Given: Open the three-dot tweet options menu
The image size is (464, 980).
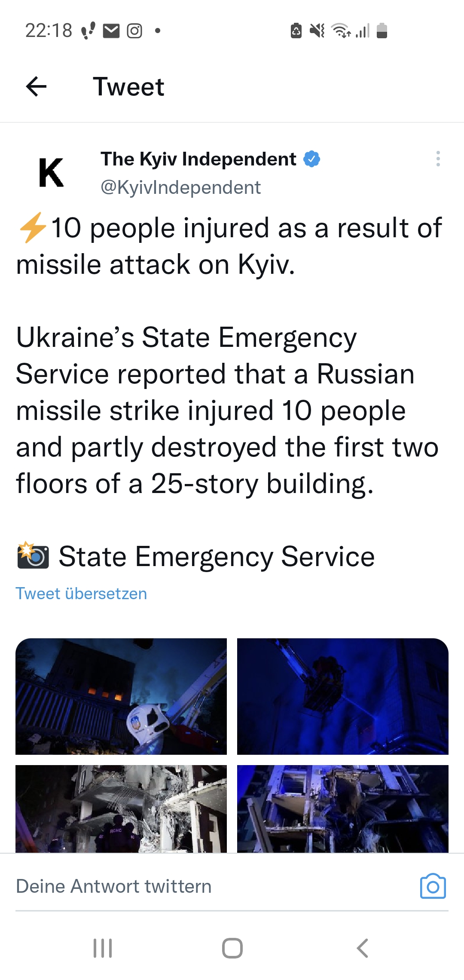Looking at the screenshot, I should [438, 159].
